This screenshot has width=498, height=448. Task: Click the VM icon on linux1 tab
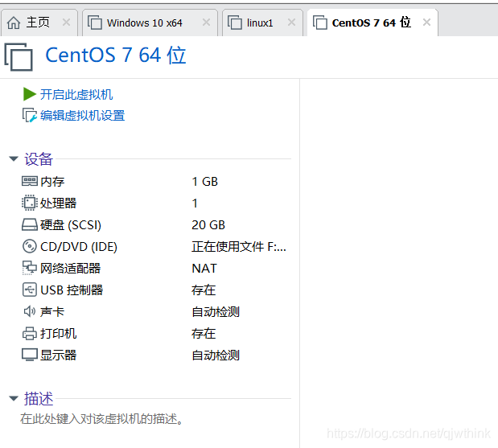click(x=235, y=23)
